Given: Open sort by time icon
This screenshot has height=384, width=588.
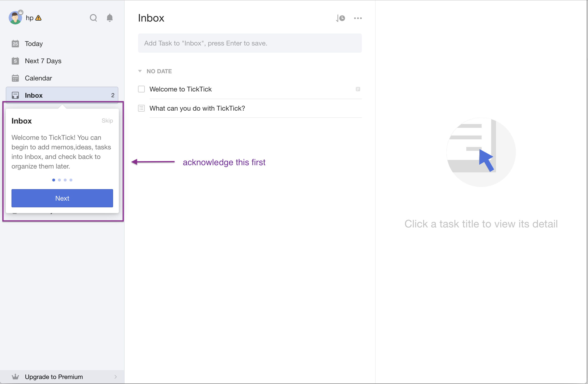Looking at the screenshot, I should coord(340,18).
